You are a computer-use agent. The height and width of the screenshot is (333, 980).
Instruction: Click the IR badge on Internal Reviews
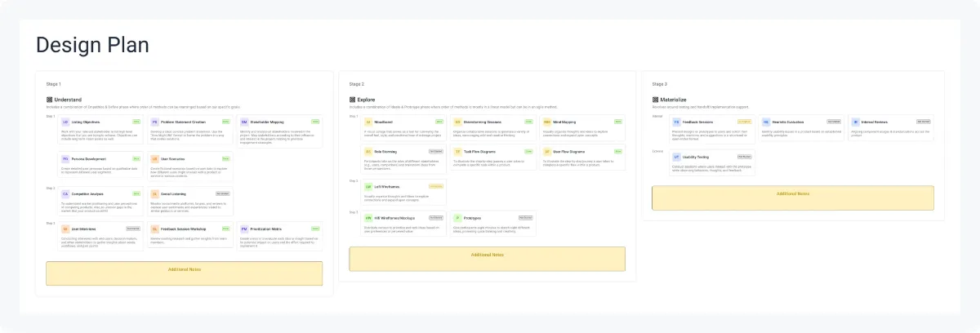[855, 122]
